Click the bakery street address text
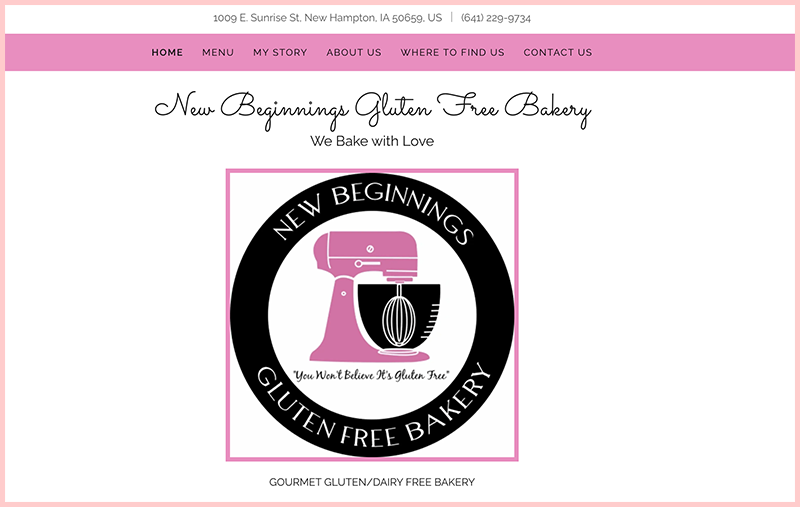 [x=328, y=18]
